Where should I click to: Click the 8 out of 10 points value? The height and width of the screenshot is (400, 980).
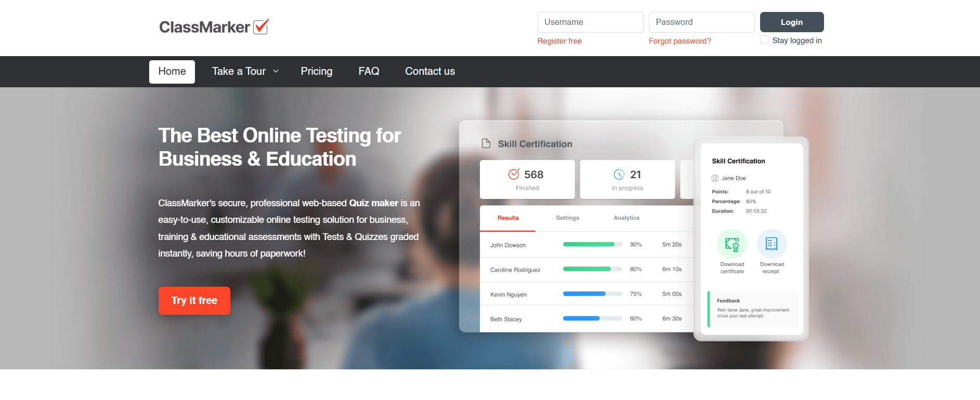point(759,192)
